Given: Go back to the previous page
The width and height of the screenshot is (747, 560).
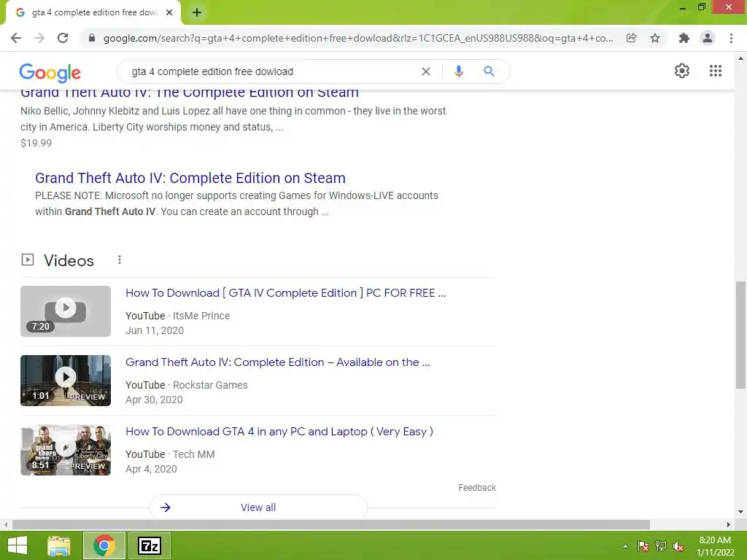Looking at the screenshot, I should [16, 38].
